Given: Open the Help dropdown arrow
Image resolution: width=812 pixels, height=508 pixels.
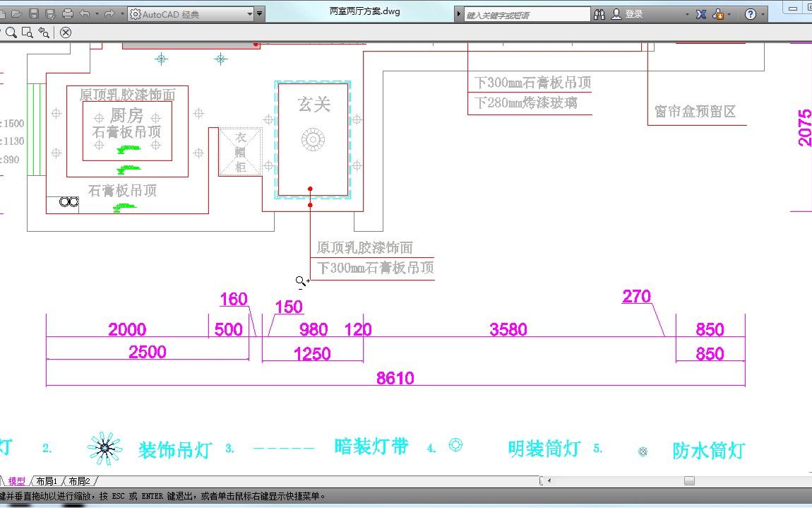Looking at the screenshot, I should click(x=763, y=13).
